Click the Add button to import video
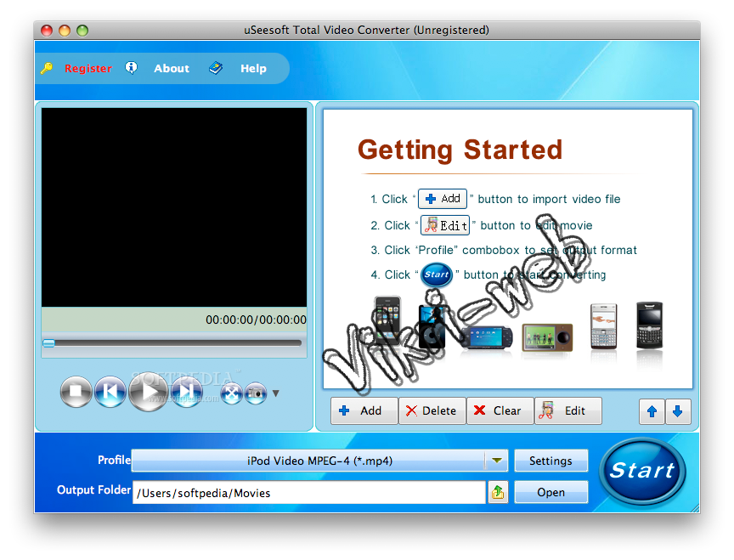 click(x=364, y=410)
